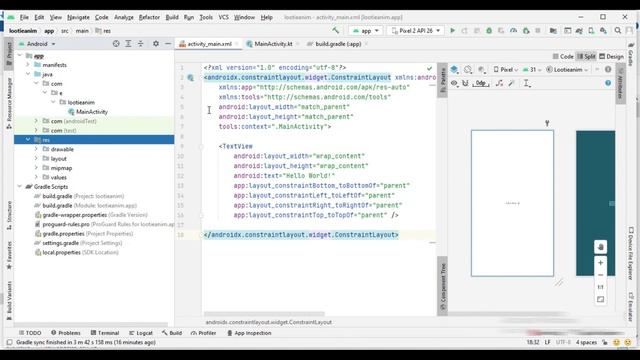Open project panel settings gear
Screen dimensions: 640x360
click(156, 44)
